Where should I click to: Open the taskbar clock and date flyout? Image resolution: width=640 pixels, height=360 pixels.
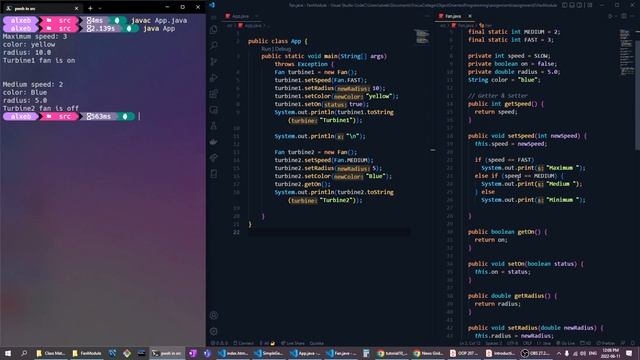[x=610, y=353]
